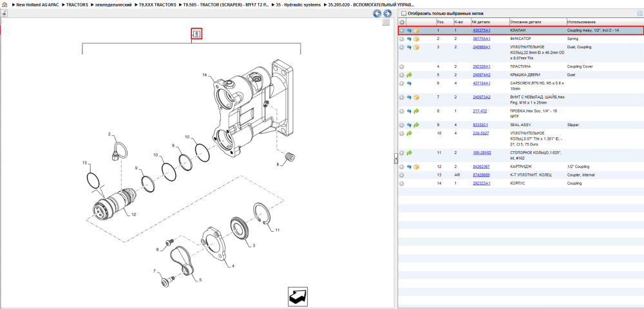Click blue arrow icon in ПРОБКА row

pos(409,111)
